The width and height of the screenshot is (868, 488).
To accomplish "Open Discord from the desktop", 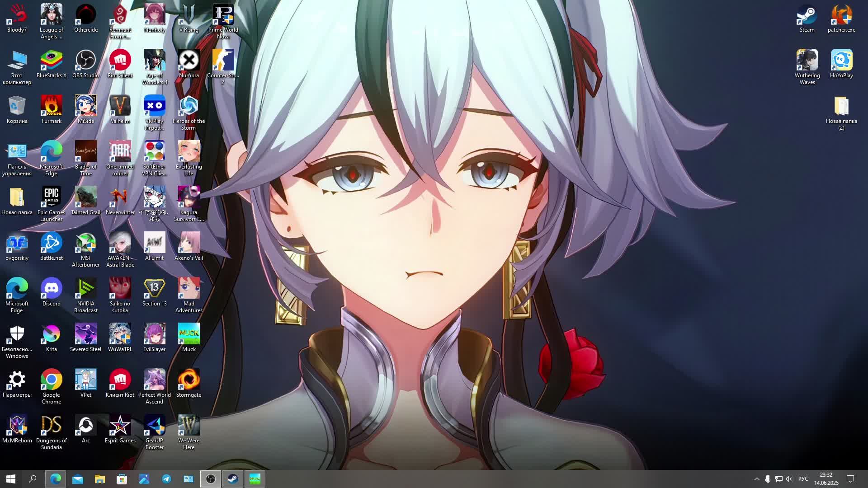I will pos(51,292).
